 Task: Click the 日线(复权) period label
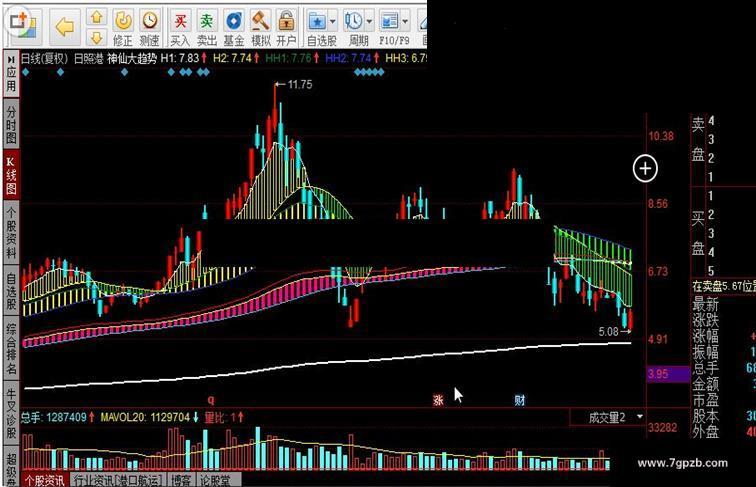tap(44, 59)
